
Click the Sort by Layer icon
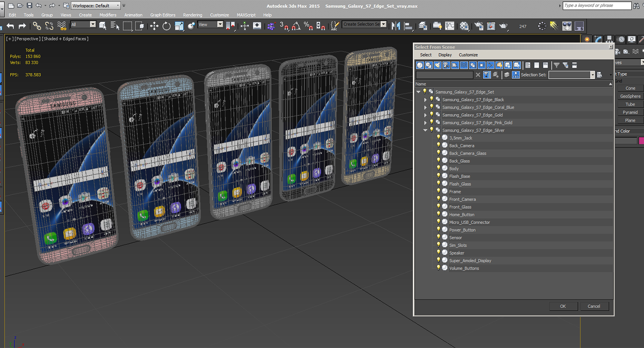coord(506,75)
